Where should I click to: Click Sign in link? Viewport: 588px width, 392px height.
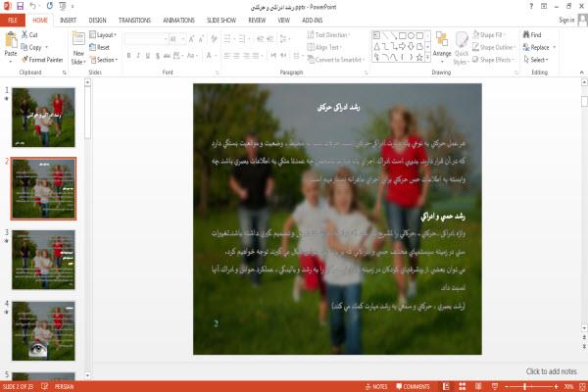tap(566, 20)
